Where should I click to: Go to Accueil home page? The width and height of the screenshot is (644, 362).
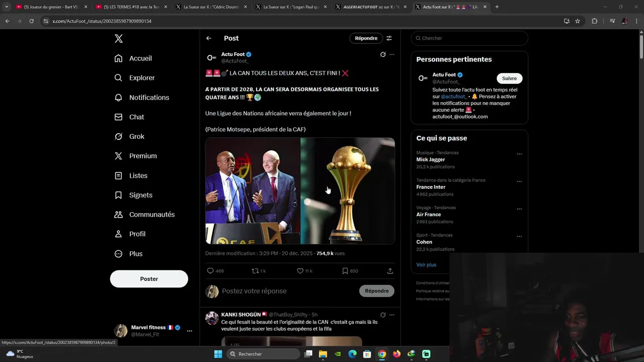pyautogui.click(x=133, y=58)
